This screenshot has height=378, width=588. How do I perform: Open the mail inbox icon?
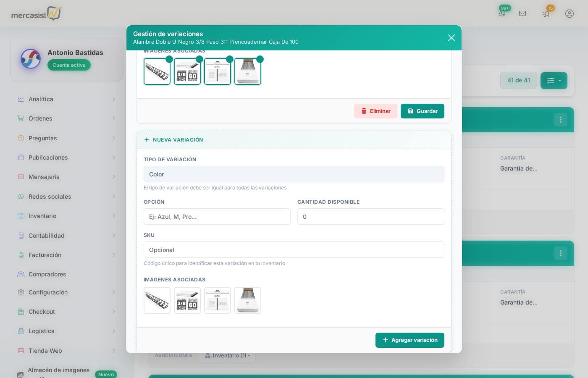click(522, 13)
